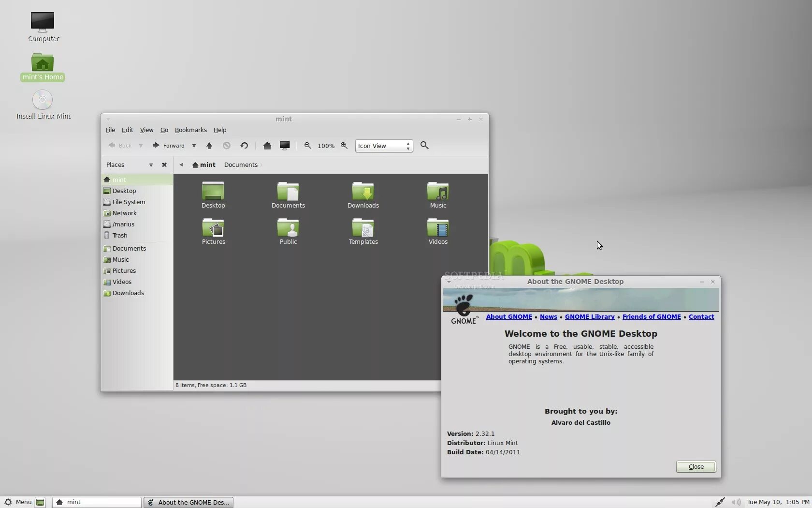Select Network in Places sidebar

pos(137,213)
